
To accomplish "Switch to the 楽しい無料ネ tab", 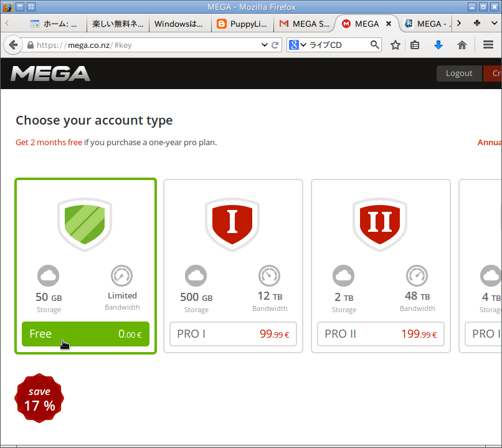I will (x=118, y=24).
